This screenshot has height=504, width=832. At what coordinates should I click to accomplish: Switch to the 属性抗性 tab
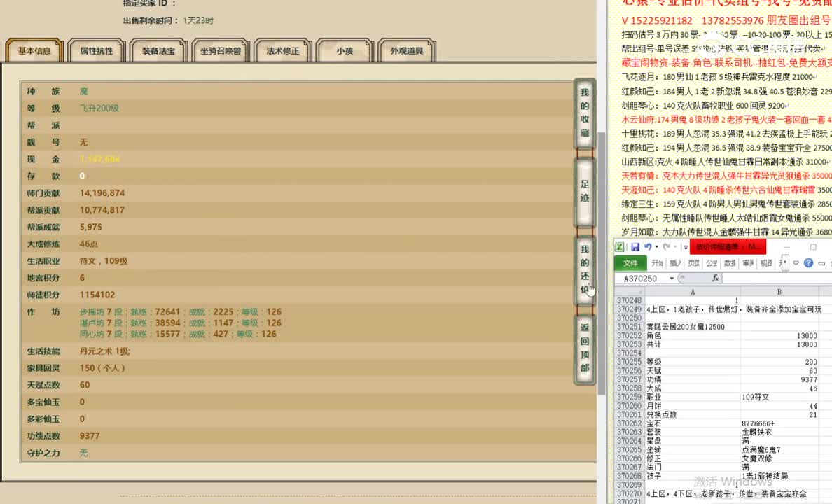96,51
